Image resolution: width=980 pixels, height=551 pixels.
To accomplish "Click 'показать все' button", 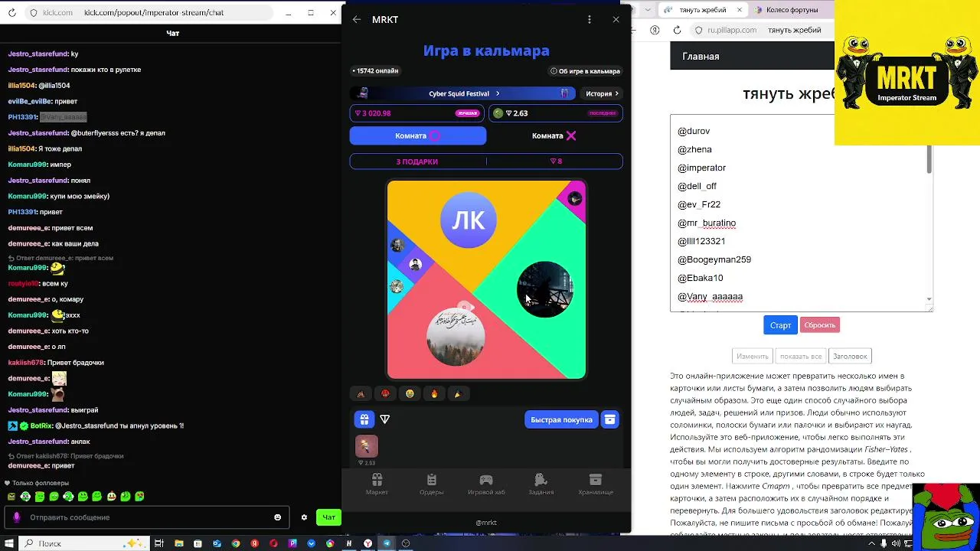I will click(x=801, y=356).
